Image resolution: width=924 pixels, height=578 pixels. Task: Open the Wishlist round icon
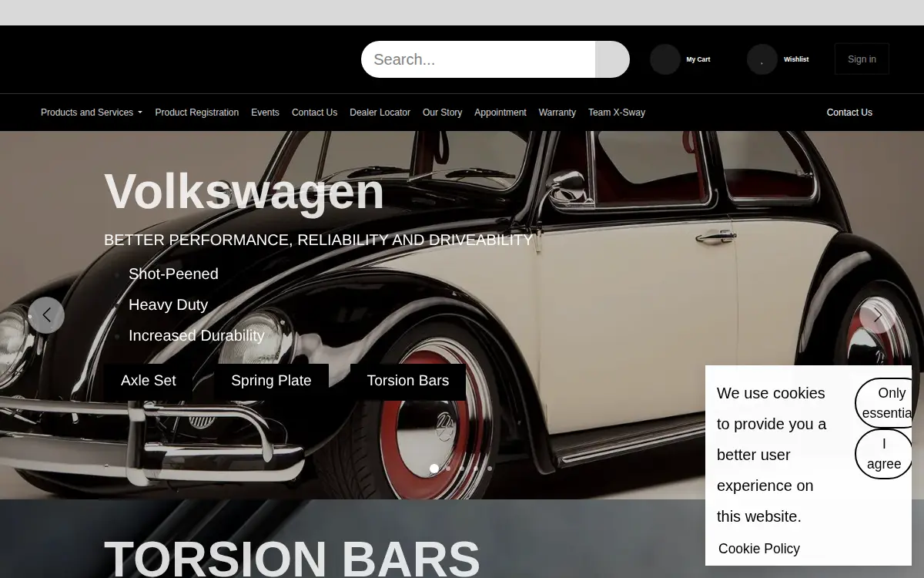[762, 59]
